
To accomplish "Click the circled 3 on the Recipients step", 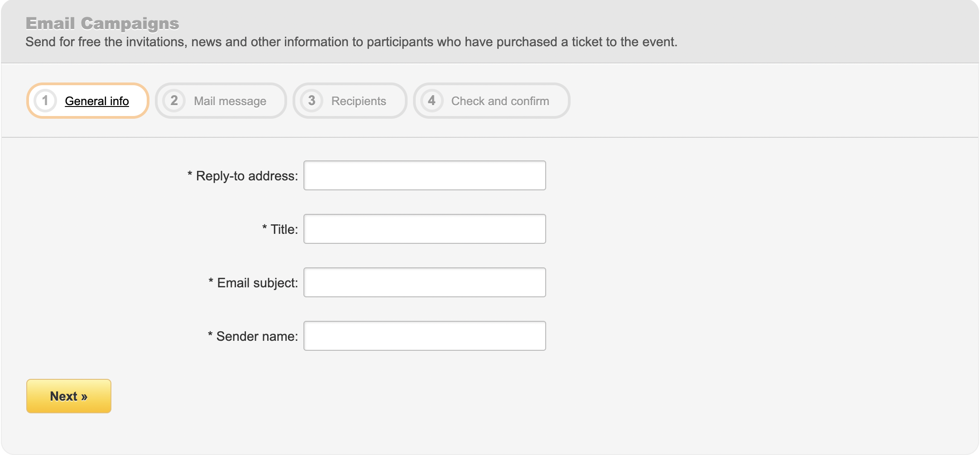I will [312, 101].
